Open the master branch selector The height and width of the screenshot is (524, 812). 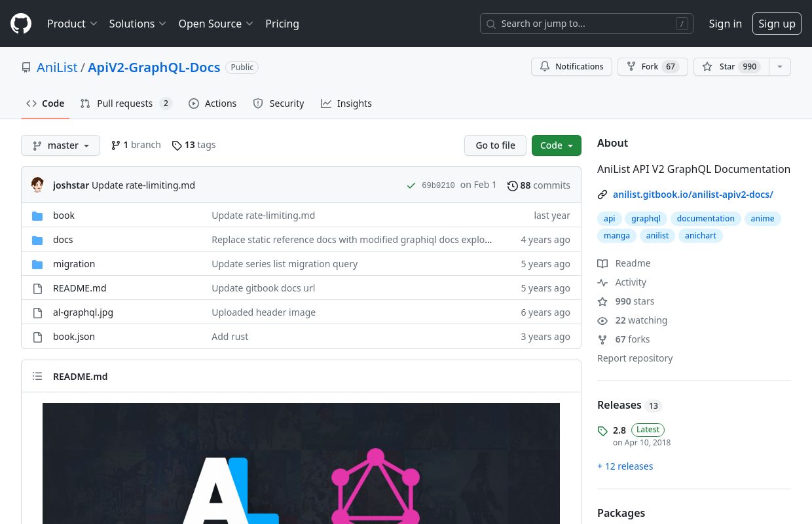[x=60, y=145]
